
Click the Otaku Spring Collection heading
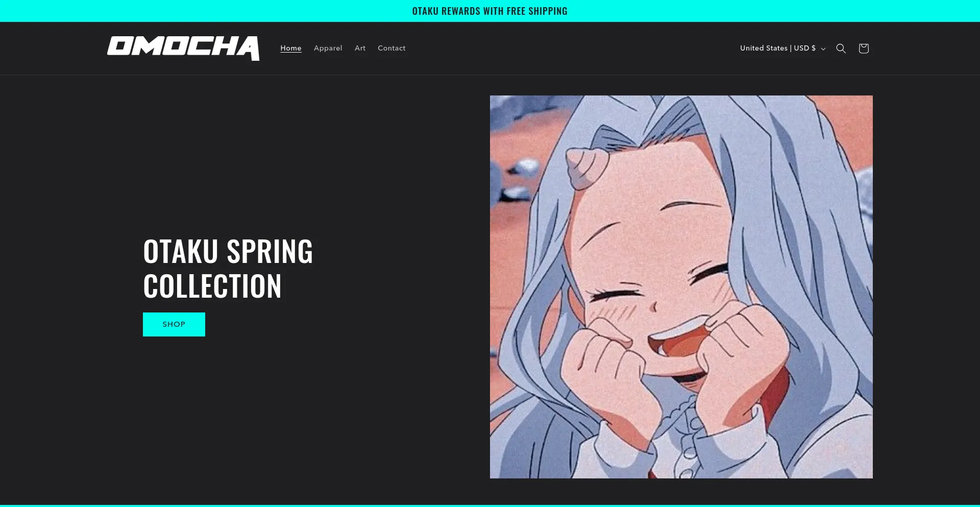pyautogui.click(x=228, y=269)
